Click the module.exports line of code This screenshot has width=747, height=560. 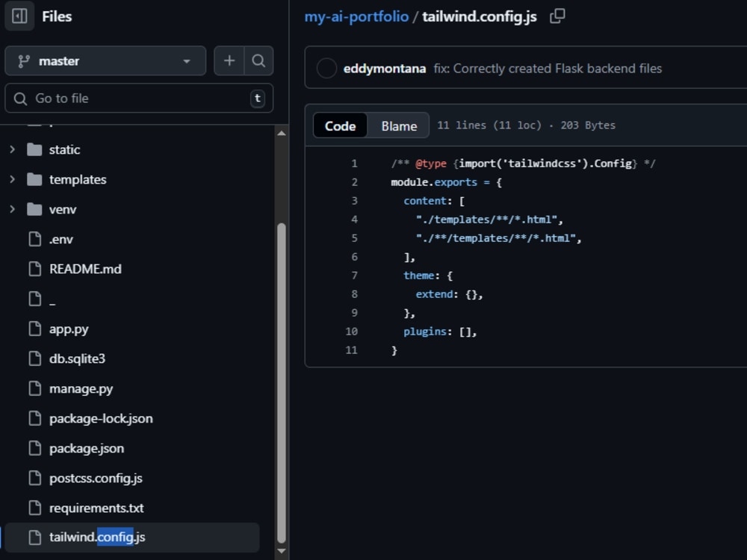447,182
